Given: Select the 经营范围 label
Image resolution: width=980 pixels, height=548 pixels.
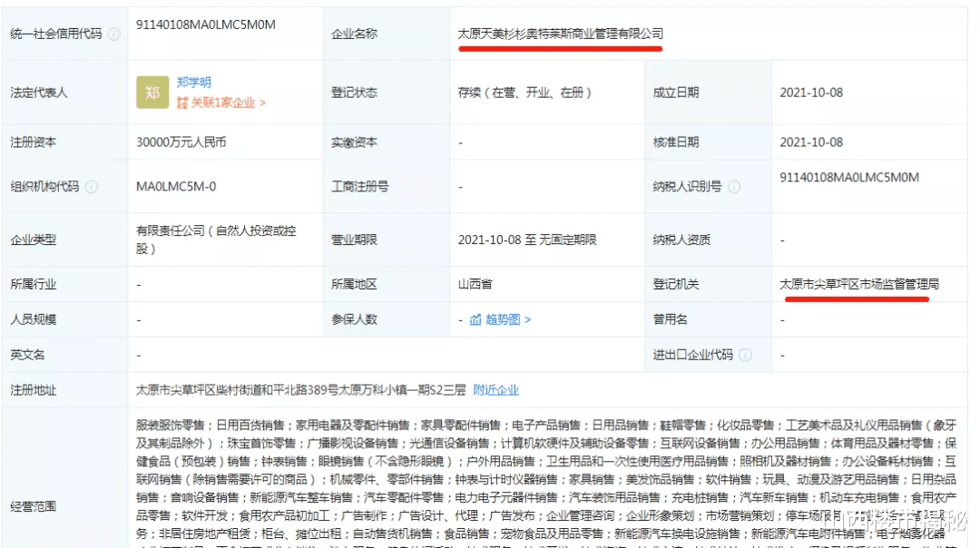Looking at the screenshot, I should click(34, 506).
